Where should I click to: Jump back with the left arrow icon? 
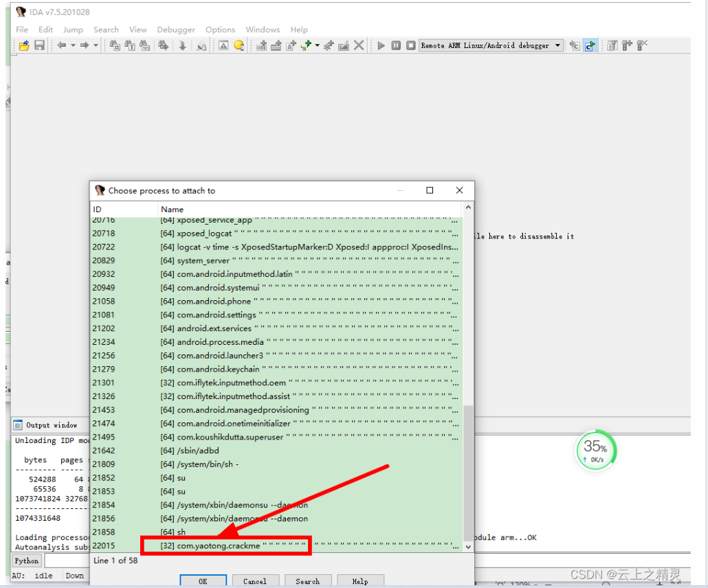tap(62, 45)
